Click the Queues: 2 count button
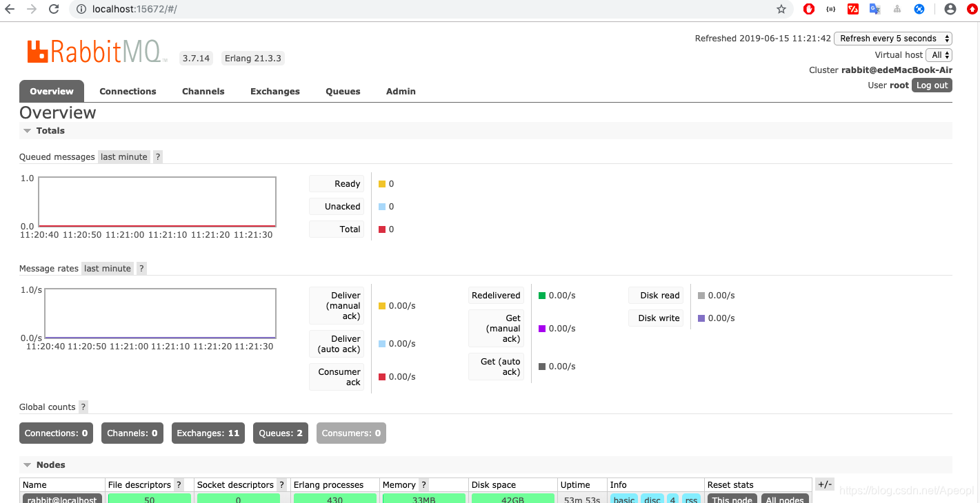 [x=281, y=433]
